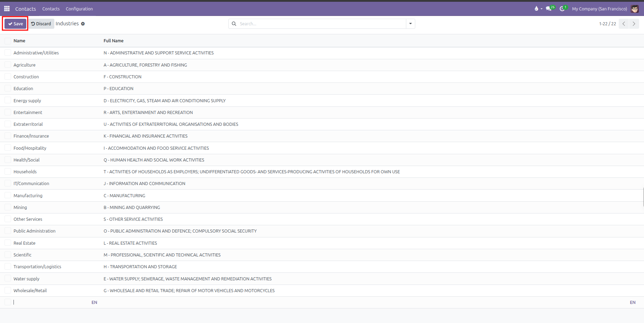Open the apps grid menu icon
This screenshot has width=644, height=323.
point(7,9)
